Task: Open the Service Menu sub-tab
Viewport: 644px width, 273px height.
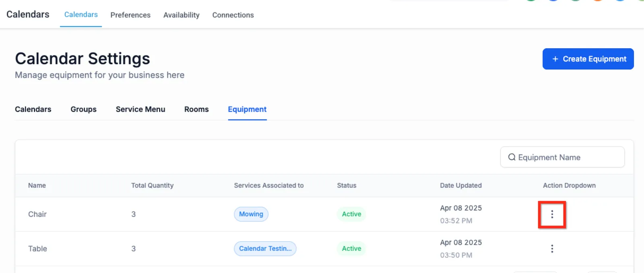Action: coord(140,109)
